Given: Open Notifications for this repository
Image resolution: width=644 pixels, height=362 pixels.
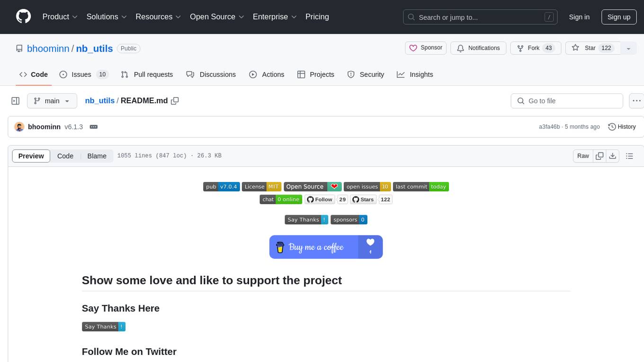Looking at the screenshot, I should [x=478, y=48].
